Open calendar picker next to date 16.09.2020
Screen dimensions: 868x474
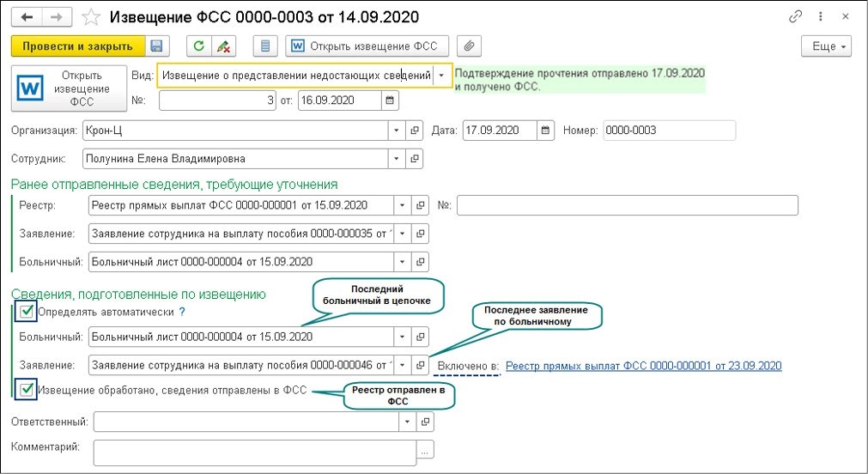click(391, 100)
